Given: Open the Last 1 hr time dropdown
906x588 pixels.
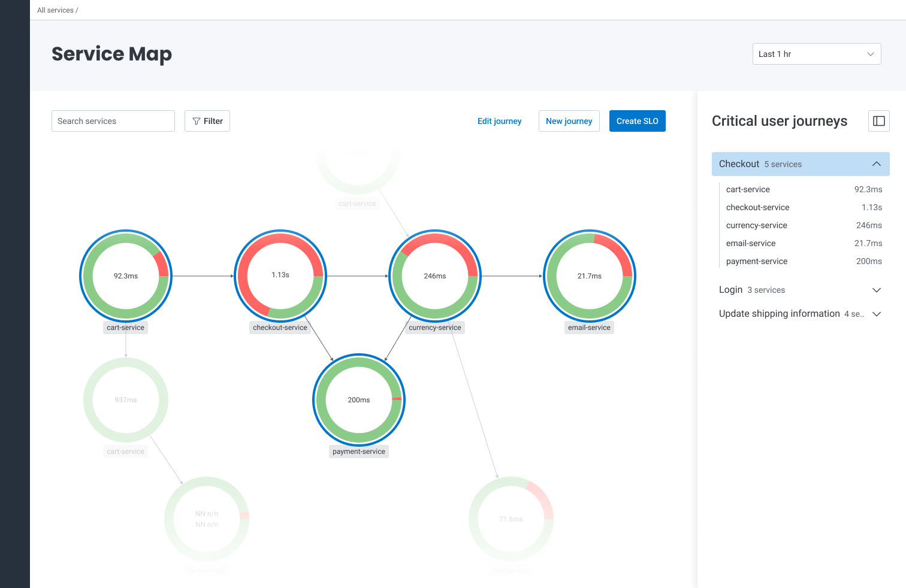Looking at the screenshot, I should (x=816, y=54).
